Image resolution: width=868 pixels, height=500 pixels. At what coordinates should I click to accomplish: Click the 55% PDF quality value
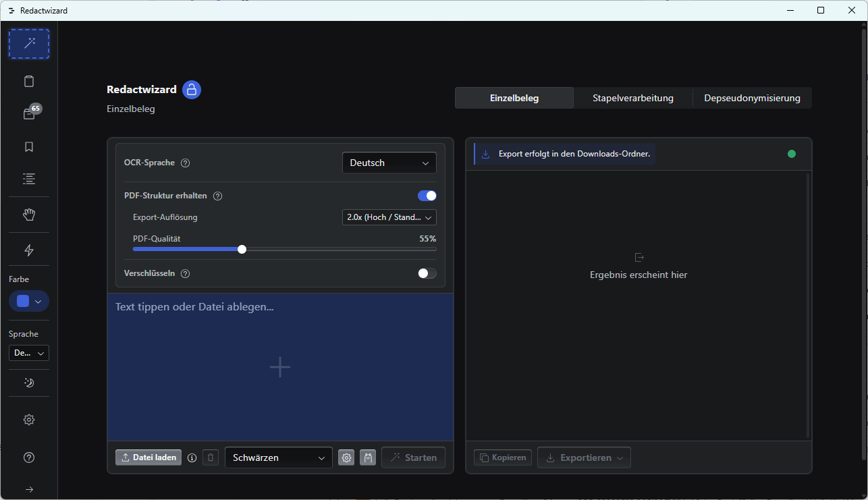428,239
